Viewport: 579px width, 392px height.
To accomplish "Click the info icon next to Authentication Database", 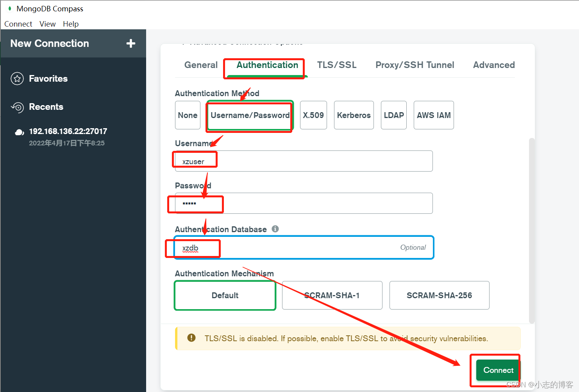I will [275, 229].
